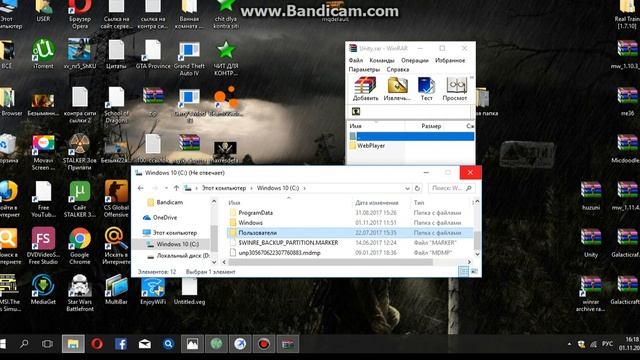Sort Explorer by Дата изменения column
Viewport: 640px width, 360px height.
pos(376,203)
